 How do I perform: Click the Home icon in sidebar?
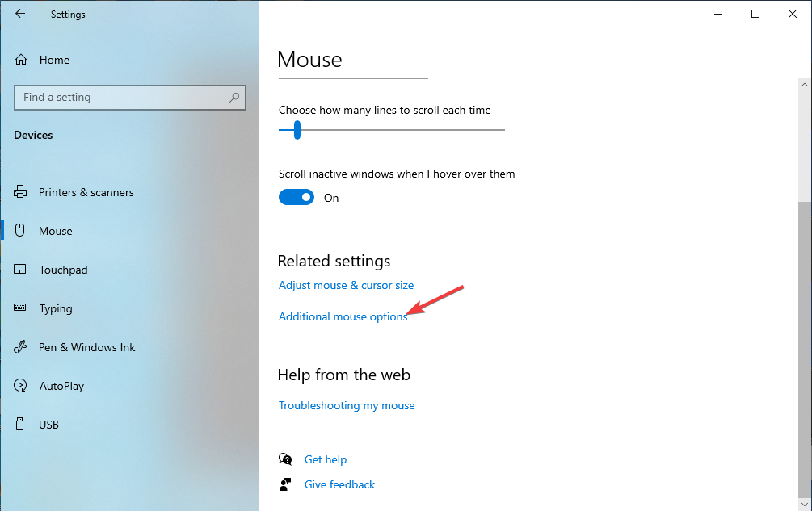click(x=21, y=60)
